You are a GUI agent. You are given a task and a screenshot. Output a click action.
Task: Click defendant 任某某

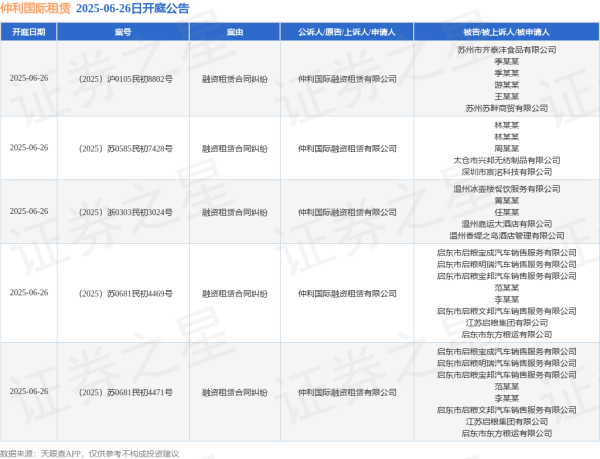[x=507, y=212]
